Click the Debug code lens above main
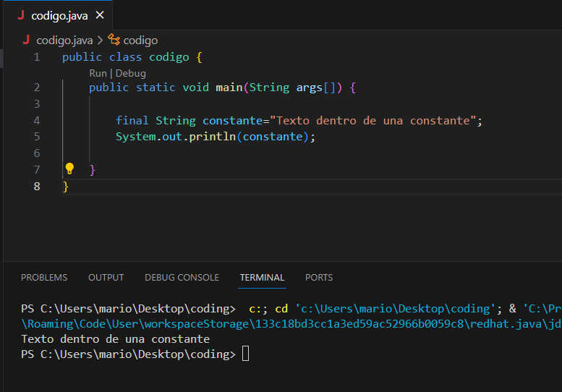562x392 pixels. point(130,74)
